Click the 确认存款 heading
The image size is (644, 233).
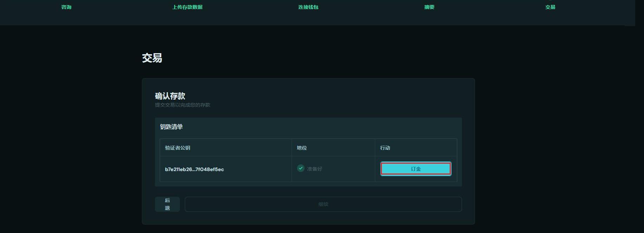pyautogui.click(x=170, y=96)
